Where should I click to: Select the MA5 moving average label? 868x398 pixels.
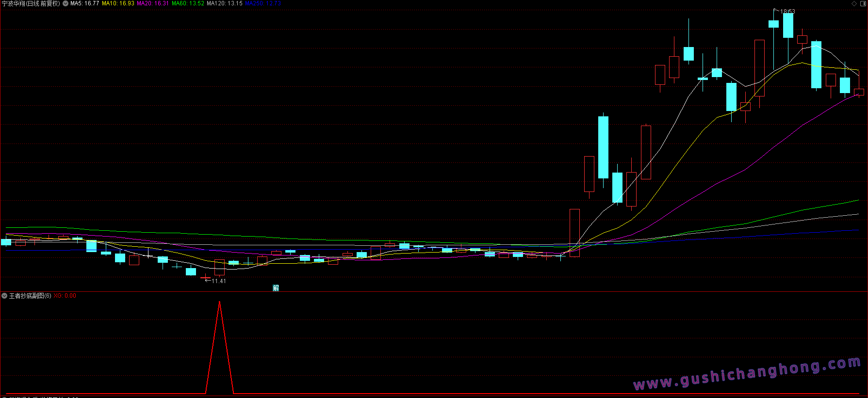point(84,3)
